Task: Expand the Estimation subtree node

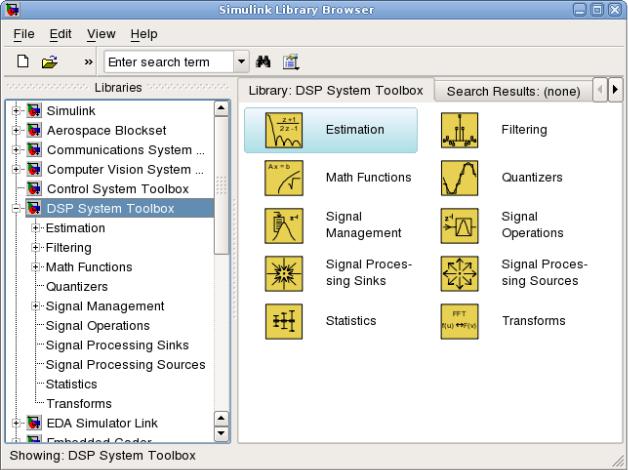Action: [35, 228]
